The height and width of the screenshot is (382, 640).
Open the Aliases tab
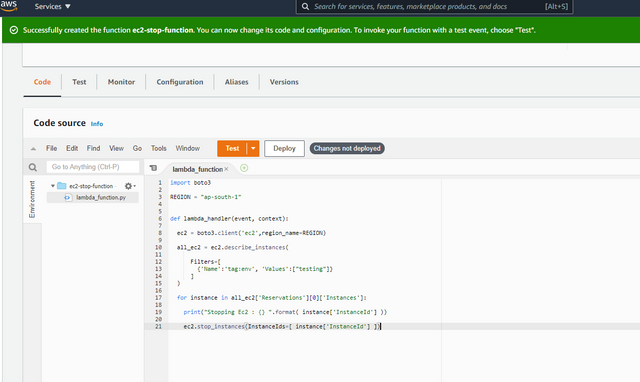tap(236, 82)
